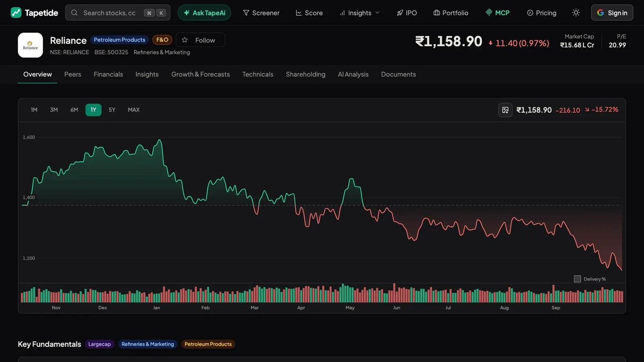Viewport: 644px width, 362px height.
Task: Open the MCP link
Action: (x=497, y=13)
